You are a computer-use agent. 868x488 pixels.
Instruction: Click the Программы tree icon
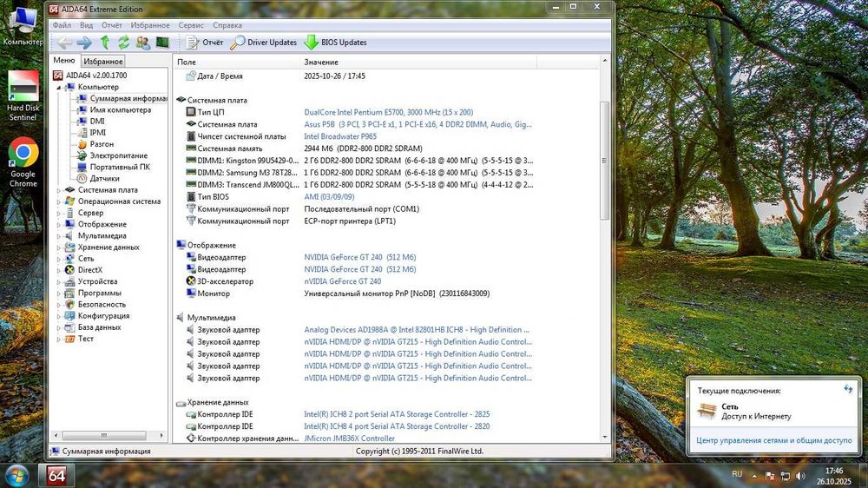point(69,293)
